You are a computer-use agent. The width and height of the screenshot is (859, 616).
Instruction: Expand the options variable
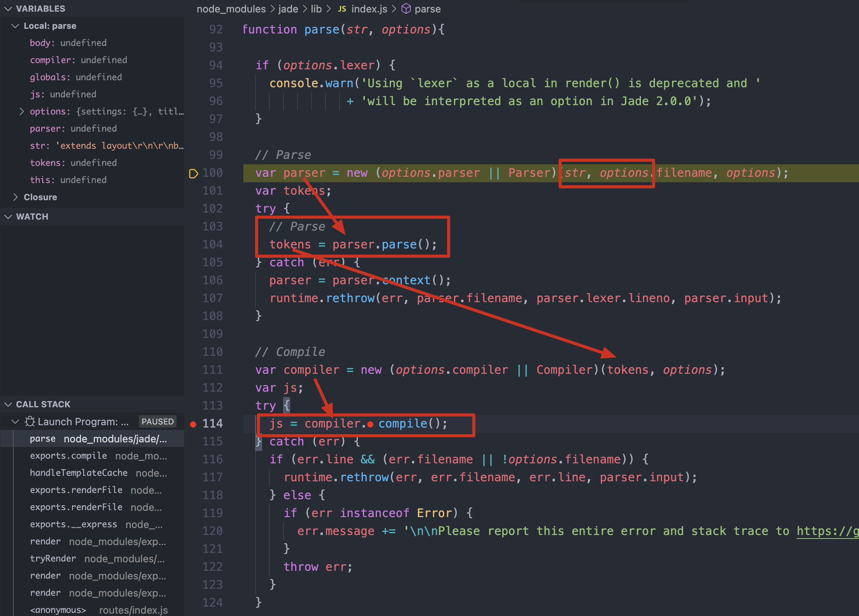22,111
